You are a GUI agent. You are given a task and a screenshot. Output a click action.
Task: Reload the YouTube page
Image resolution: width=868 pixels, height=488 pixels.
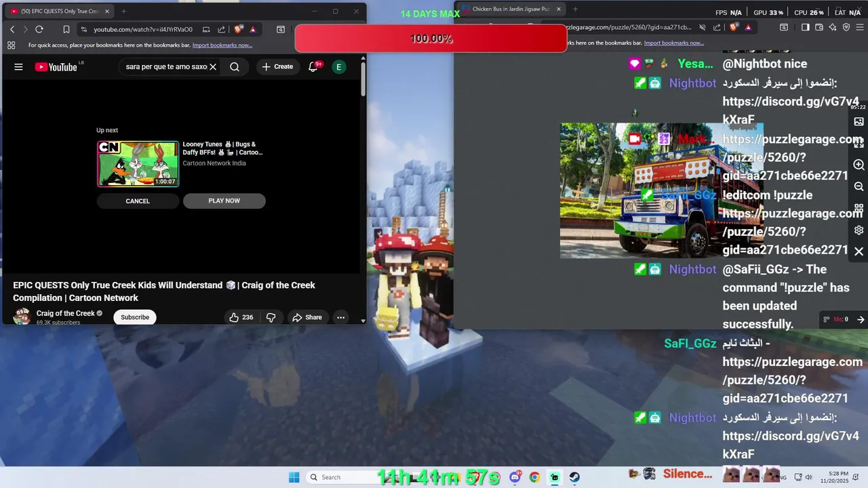[x=39, y=29]
